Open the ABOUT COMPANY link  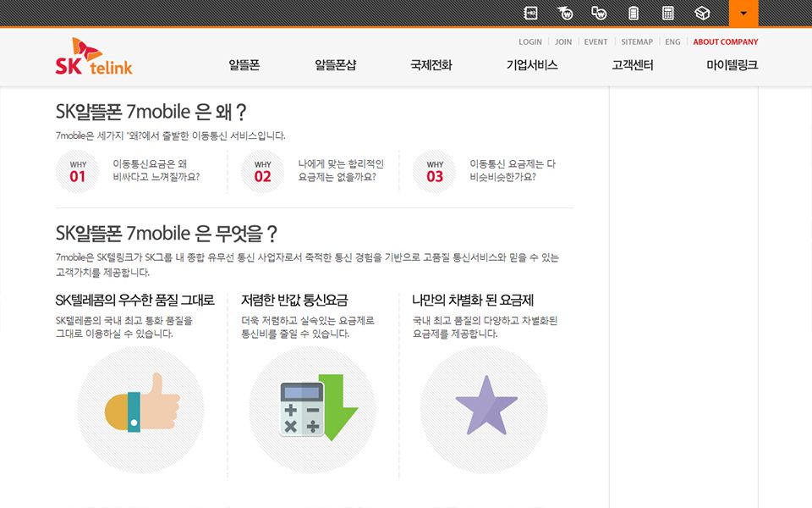(x=725, y=41)
